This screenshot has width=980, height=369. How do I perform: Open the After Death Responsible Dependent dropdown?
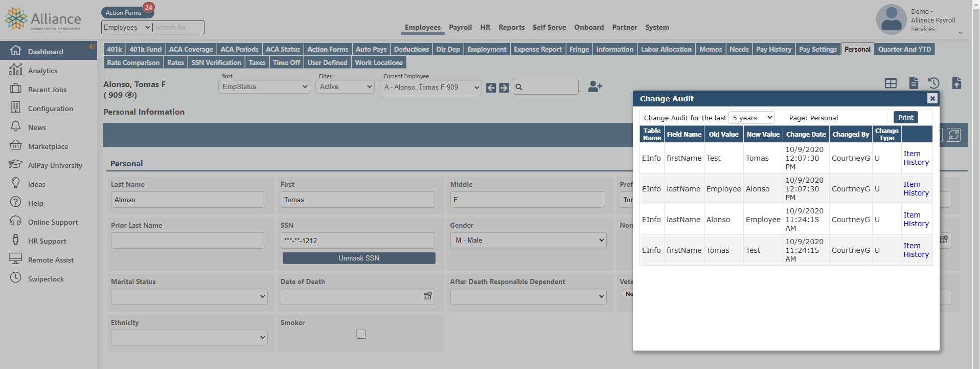(529, 297)
